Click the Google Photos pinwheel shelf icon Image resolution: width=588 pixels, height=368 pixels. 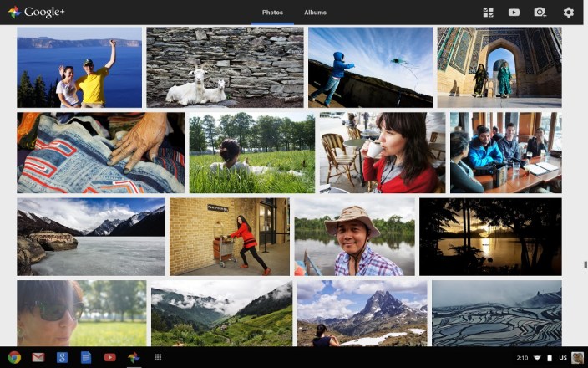pos(133,357)
